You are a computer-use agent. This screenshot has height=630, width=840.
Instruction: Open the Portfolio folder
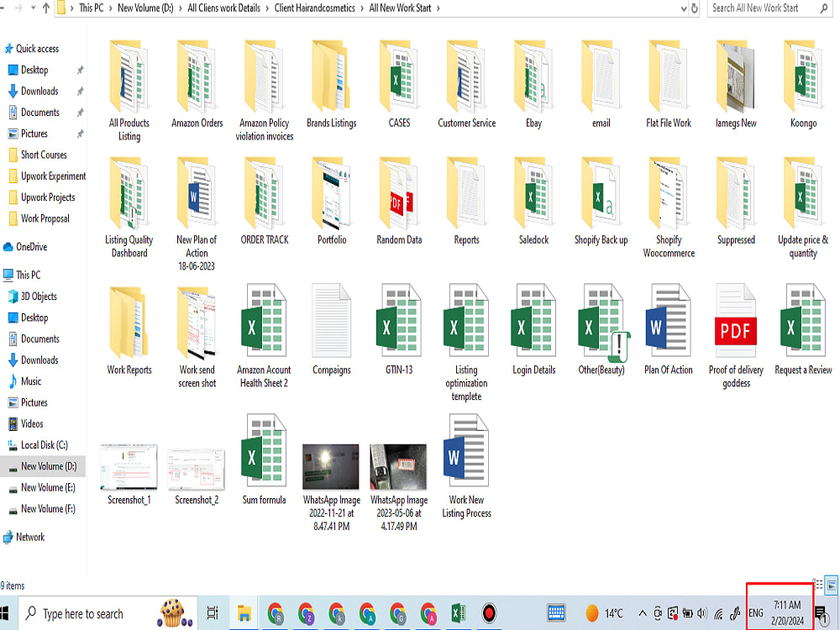[x=332, y=202]
